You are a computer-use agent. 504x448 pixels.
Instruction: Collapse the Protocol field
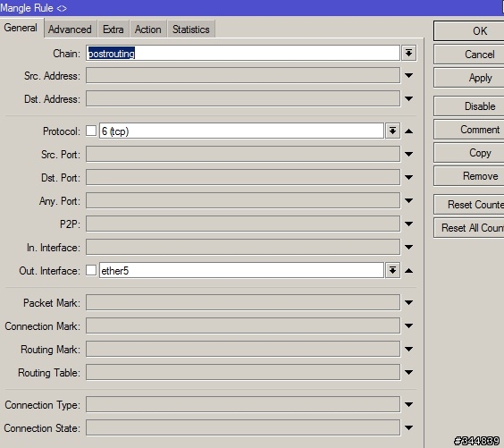[408, 131]
